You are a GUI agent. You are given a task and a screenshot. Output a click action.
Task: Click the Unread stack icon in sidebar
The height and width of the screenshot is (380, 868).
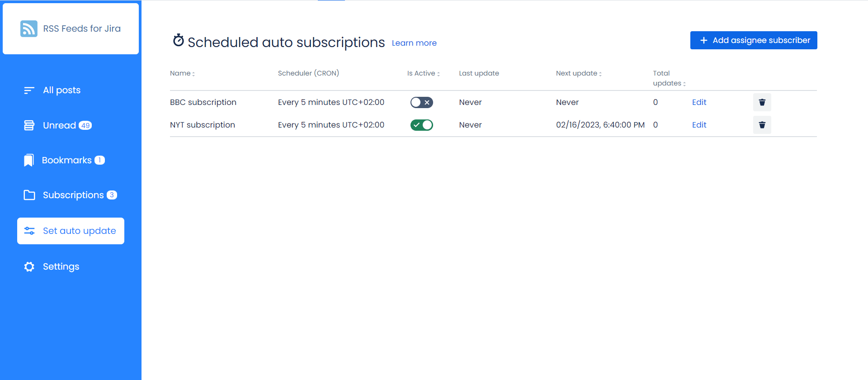(x=29, y=125)
